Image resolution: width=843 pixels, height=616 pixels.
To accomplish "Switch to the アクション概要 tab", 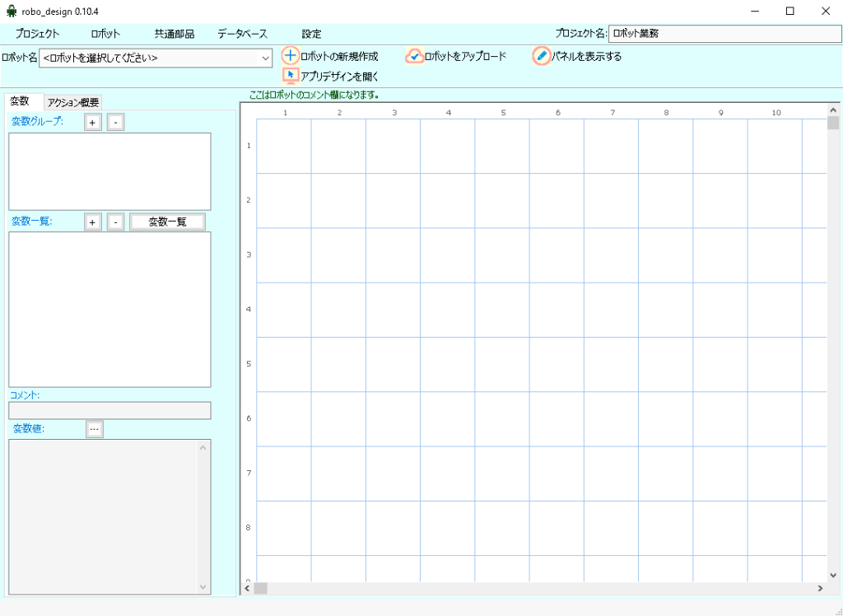I will 73,103.
